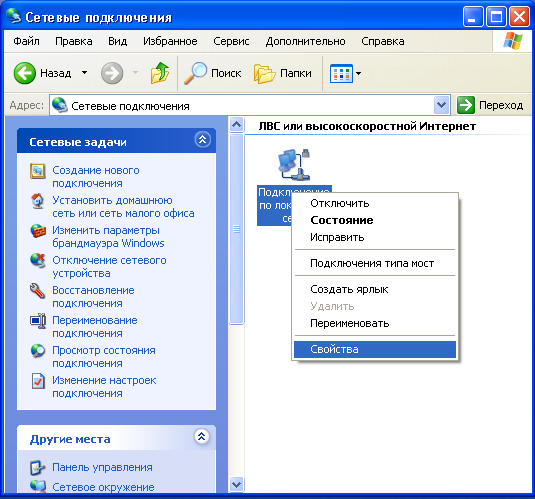Open the Правка menu
Viewport: 535px width, 499px height.
(74, 41)
